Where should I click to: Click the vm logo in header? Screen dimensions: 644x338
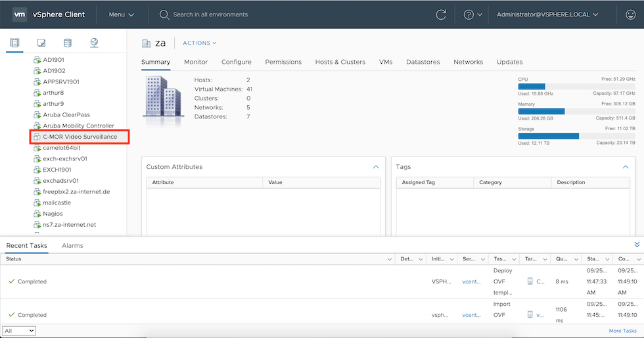[x=19, y=14]
